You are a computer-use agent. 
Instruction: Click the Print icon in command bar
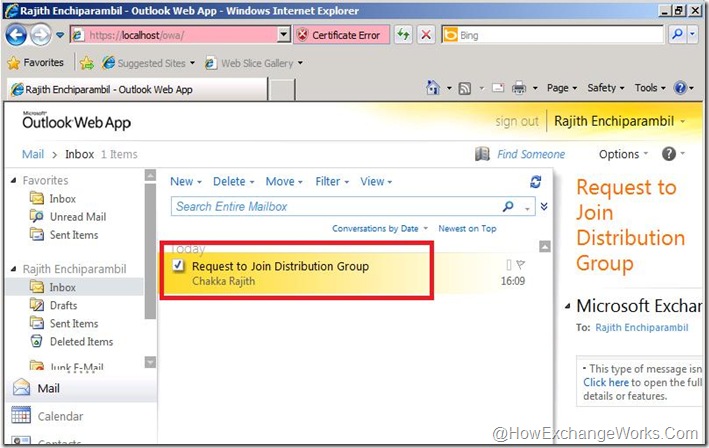[519, 88]
